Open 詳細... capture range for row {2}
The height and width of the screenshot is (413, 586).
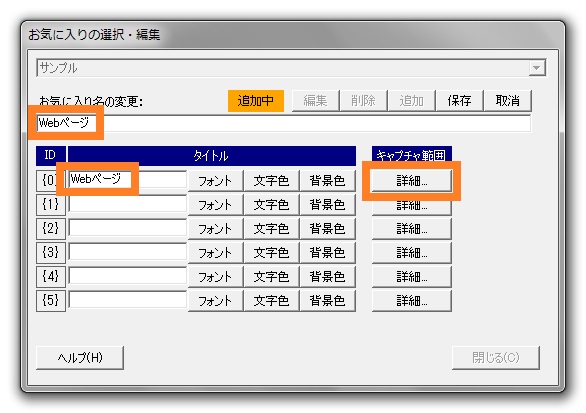coord(411,229)
